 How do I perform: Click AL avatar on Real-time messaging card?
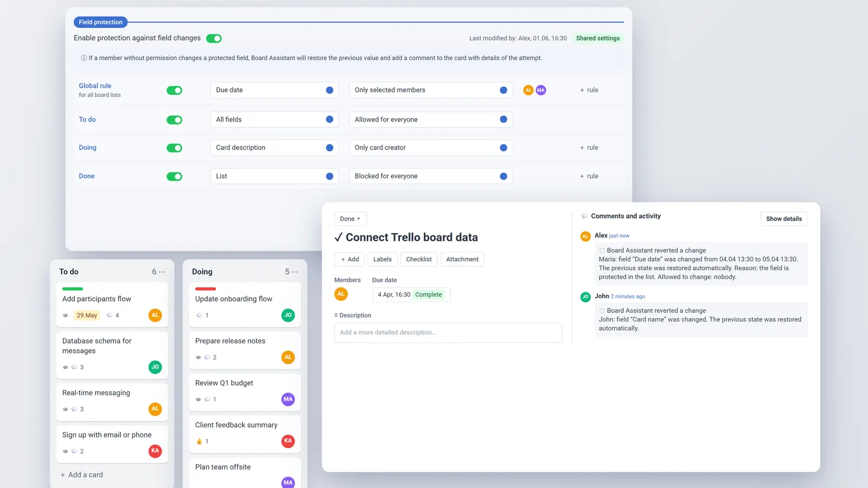point(155,409)
